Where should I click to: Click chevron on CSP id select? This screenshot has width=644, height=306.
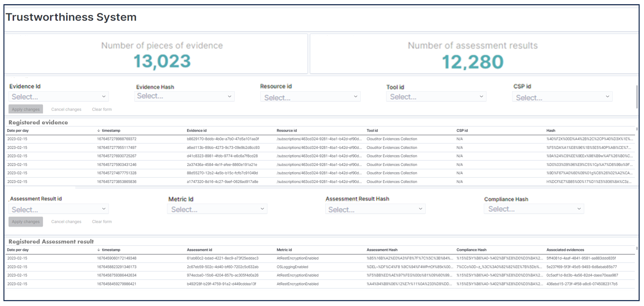coord(607,97)
